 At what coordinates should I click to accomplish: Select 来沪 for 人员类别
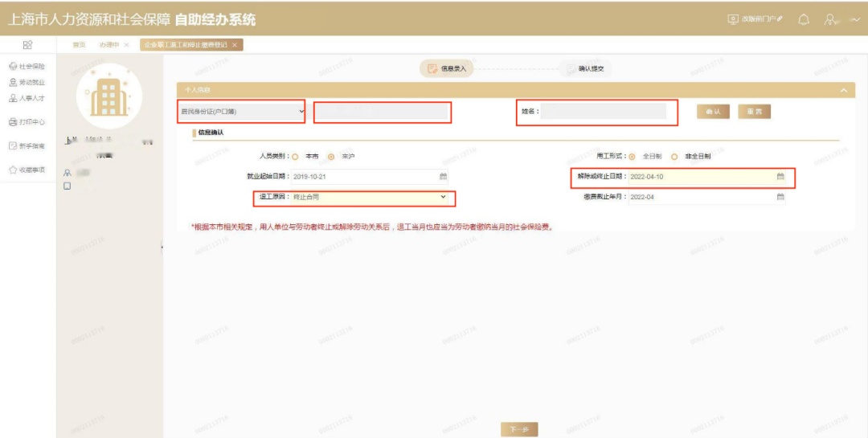(x=331, y=157)
